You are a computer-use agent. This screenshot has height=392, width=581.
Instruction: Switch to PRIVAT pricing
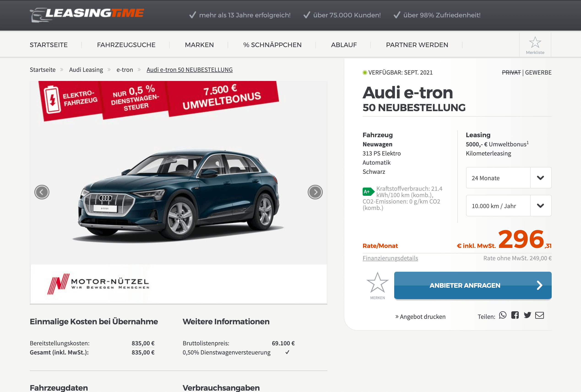pyautogui.click(x=511, y=72)
